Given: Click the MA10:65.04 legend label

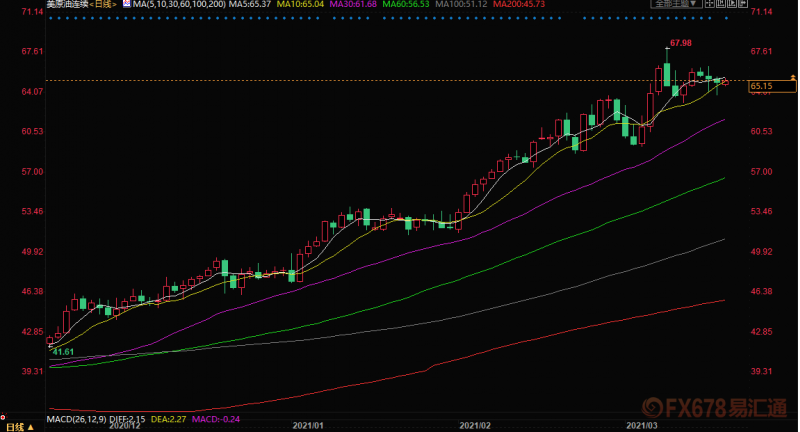Looking at the screenshot, I should click(303, 5).
